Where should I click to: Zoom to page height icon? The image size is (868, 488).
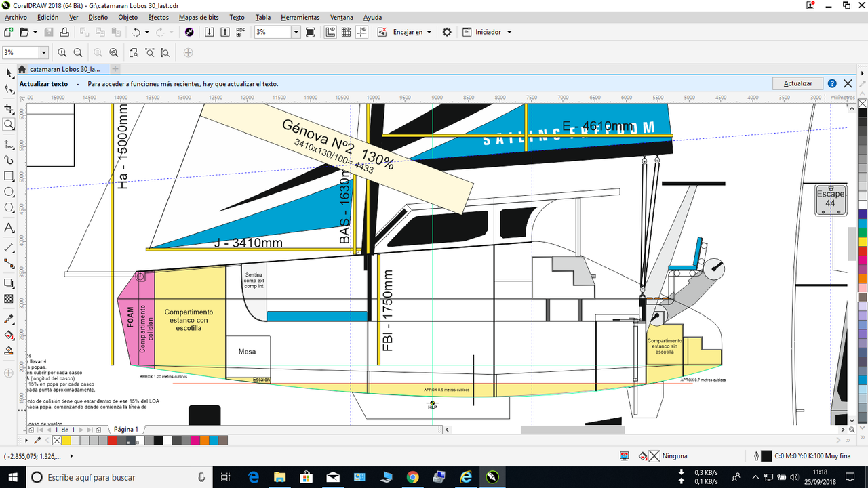tap(165, 52)
